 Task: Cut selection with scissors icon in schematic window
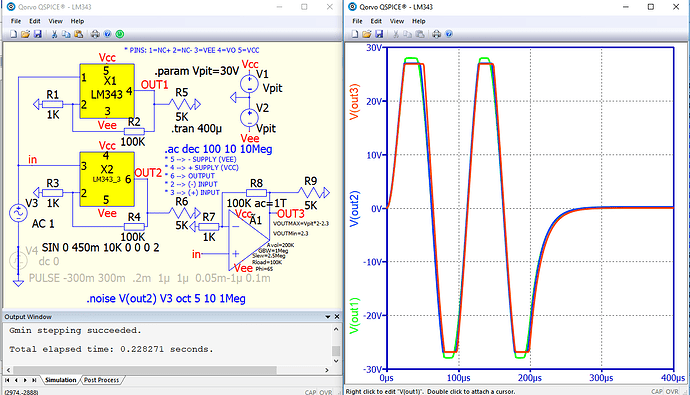(54, 34)
